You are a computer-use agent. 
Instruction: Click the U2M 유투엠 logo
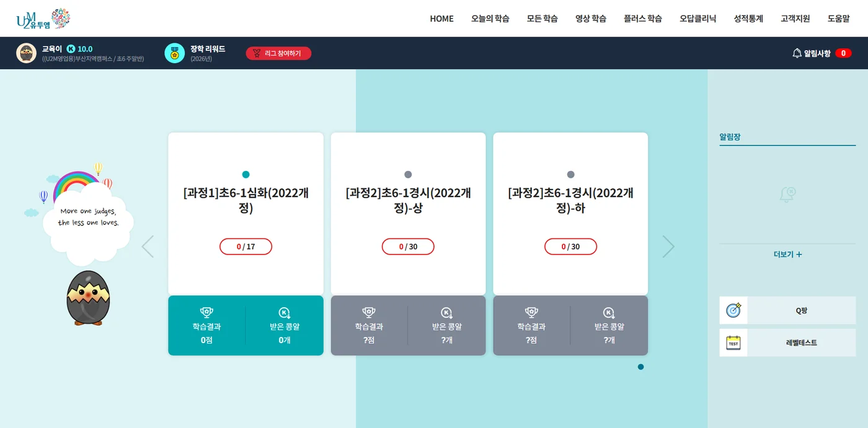tap(43, 19)
